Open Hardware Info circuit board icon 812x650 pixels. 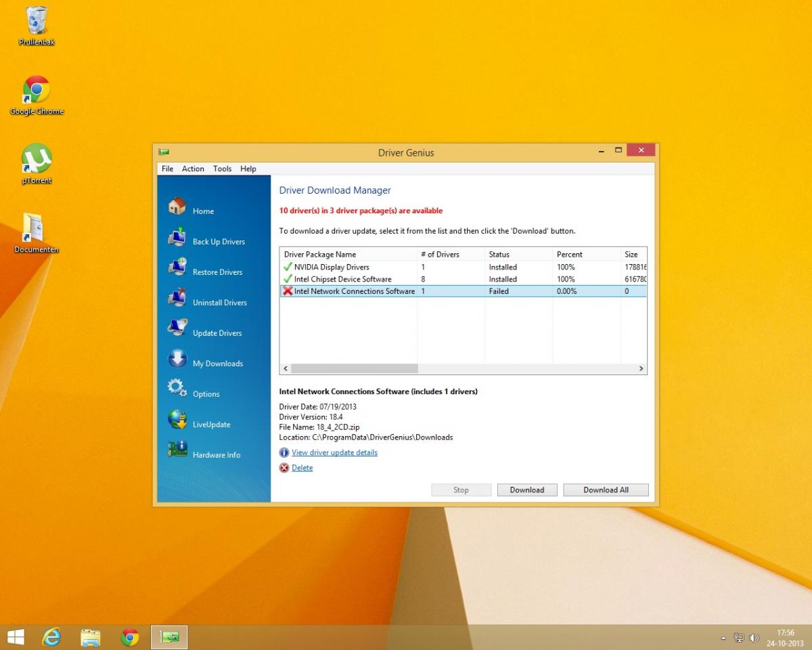click(x=177, y=449)
